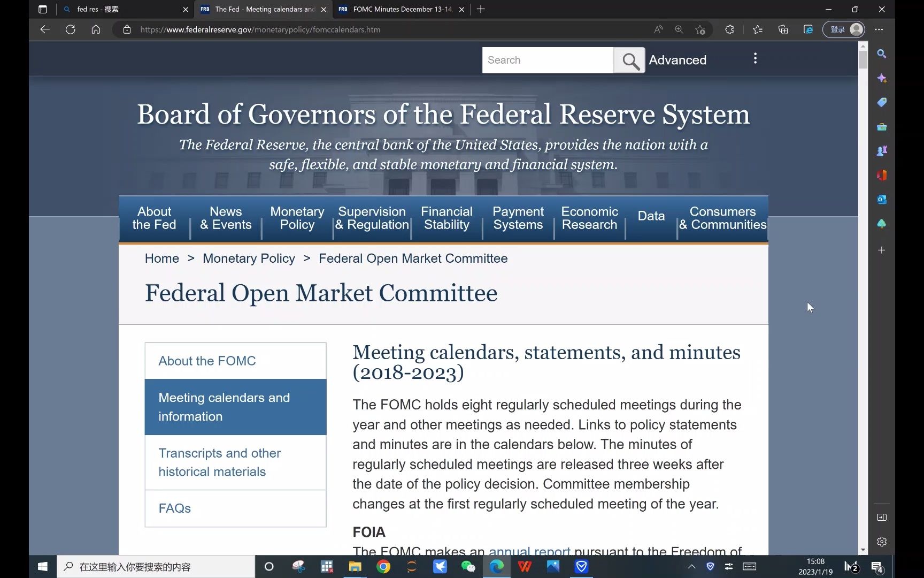Image resolution: width=924 pixels, height=578 pixels.
Task: Open Games chess icon in sidebar
Action: (x=882, y=151)
